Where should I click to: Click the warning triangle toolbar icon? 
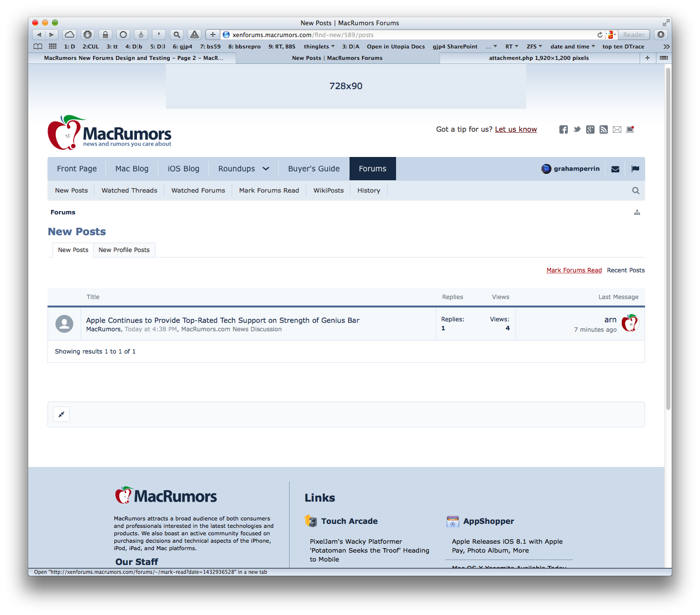point(195,35)
